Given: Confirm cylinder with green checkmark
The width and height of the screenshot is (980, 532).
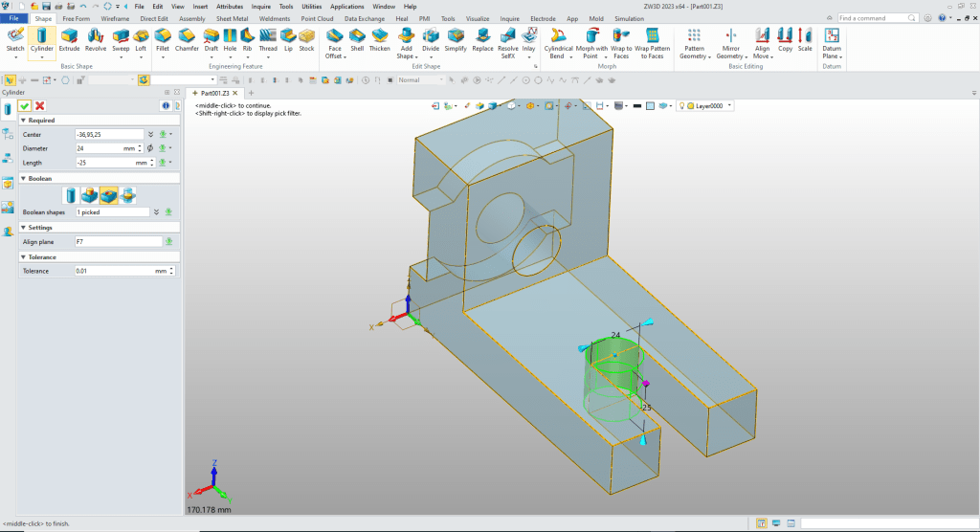Looking at the screenshot, I should point(24,105).
